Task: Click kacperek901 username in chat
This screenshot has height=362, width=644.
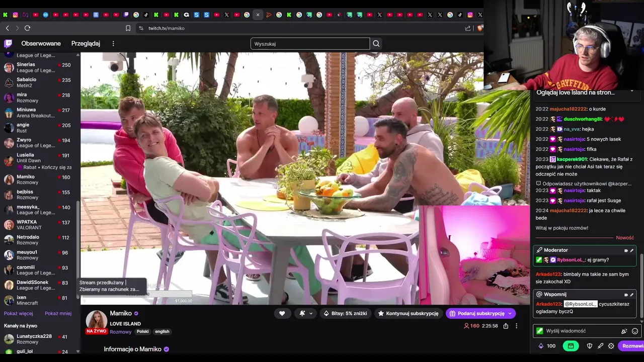Action: click(x=572, y=159)
